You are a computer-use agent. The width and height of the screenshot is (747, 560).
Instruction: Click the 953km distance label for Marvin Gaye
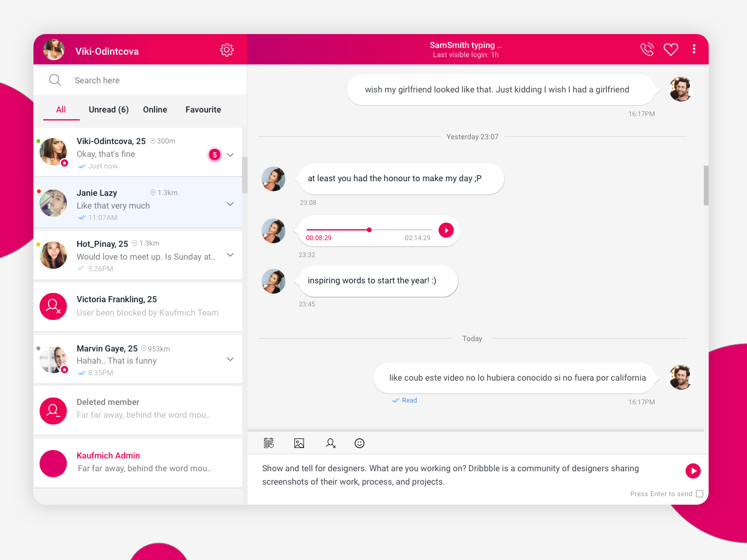click(x=156, y=349)
